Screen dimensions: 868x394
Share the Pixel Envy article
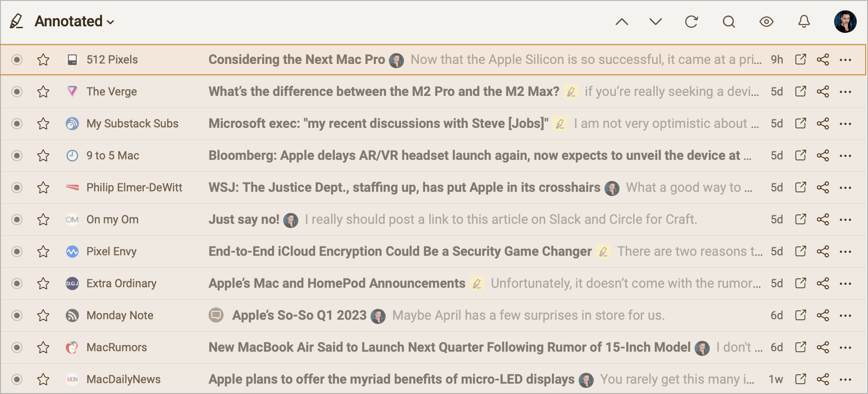pos(823,252)
